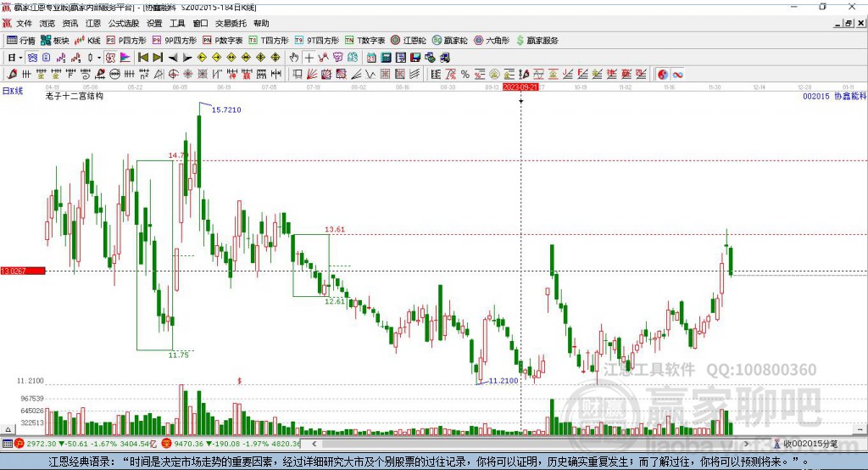
Task: Open the 设置 menu
Action: click(x=154, y=23)
